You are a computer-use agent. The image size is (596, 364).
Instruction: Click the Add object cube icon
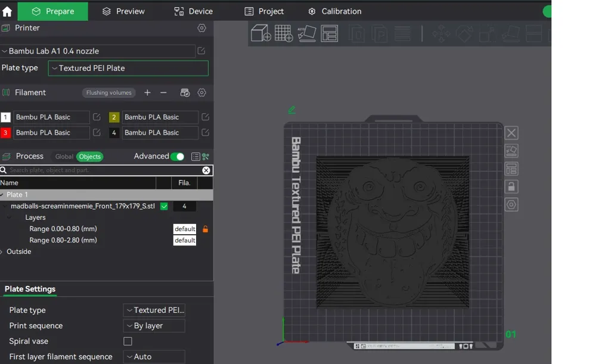[x=261, y=33]
